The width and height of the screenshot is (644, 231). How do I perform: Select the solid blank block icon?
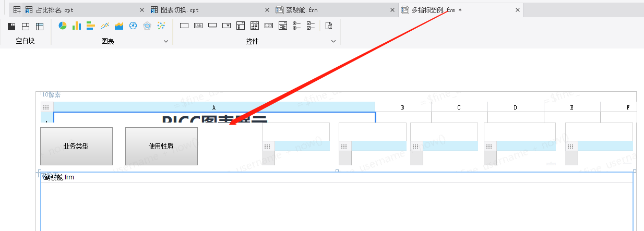click(x=11, y=26)
